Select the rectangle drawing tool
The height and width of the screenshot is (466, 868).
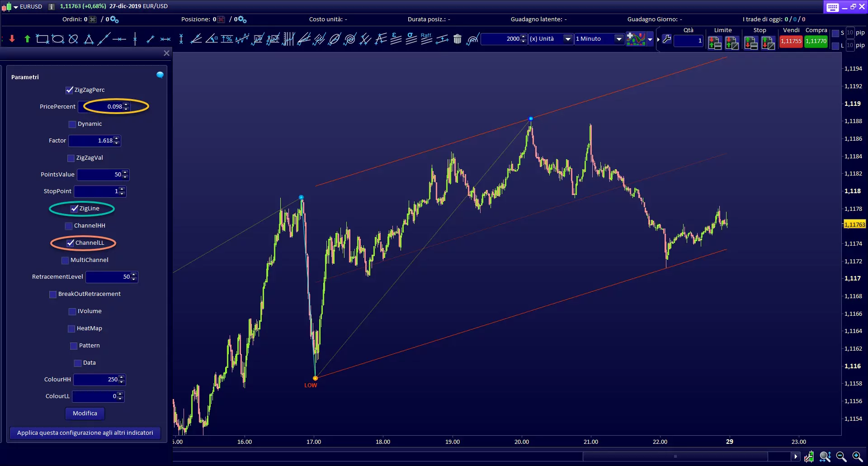pos(42,39)
